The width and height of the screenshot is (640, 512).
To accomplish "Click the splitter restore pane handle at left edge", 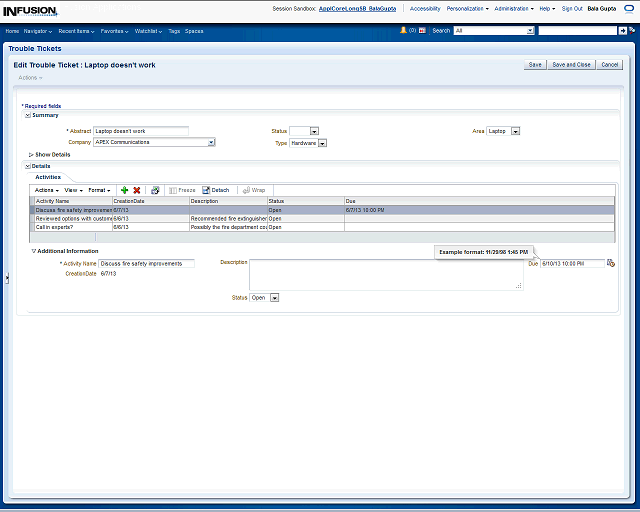I will coord(6,279).
